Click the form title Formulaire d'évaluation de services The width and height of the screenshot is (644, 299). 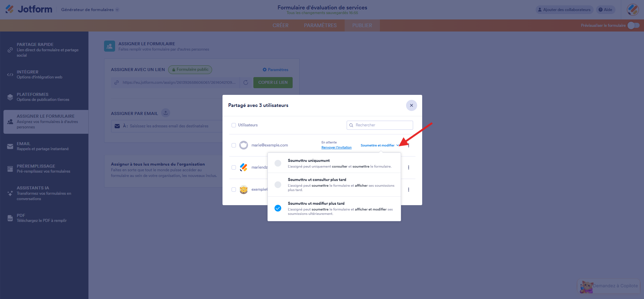coord(322,7)
